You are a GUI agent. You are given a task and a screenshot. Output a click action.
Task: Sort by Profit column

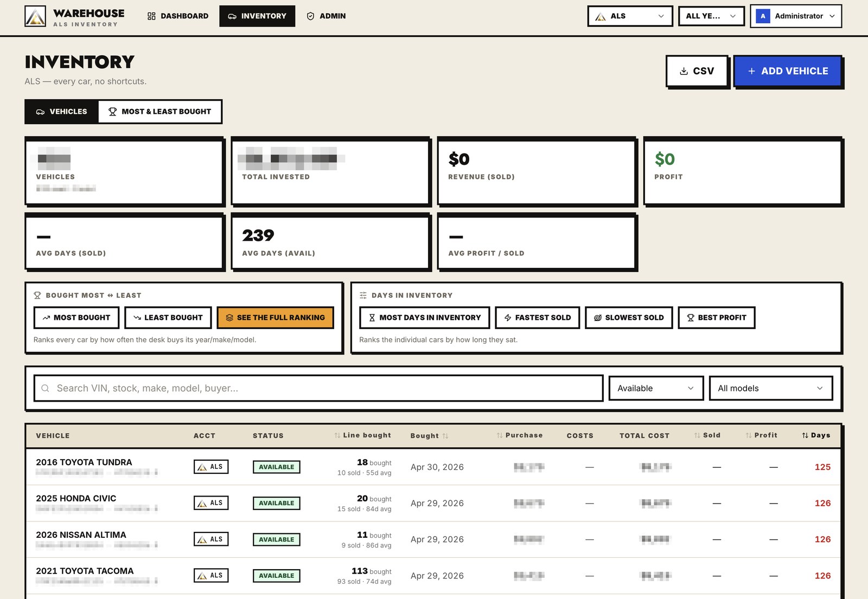coord(761,435)
